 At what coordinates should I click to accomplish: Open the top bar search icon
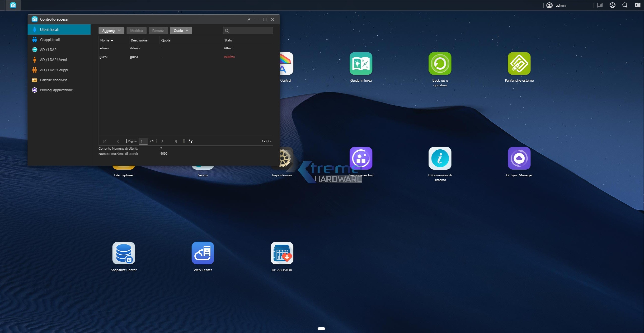(x=625, y=5)
